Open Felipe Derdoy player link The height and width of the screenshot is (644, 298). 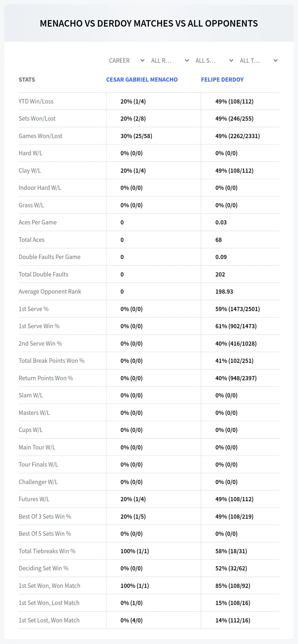coord(222,80)
